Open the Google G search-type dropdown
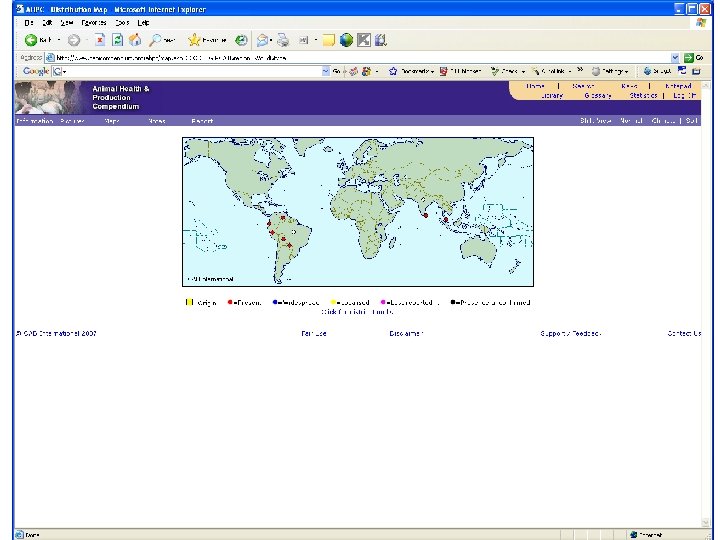Viewport: 720px width, 540px height. (x=64, y=72)
